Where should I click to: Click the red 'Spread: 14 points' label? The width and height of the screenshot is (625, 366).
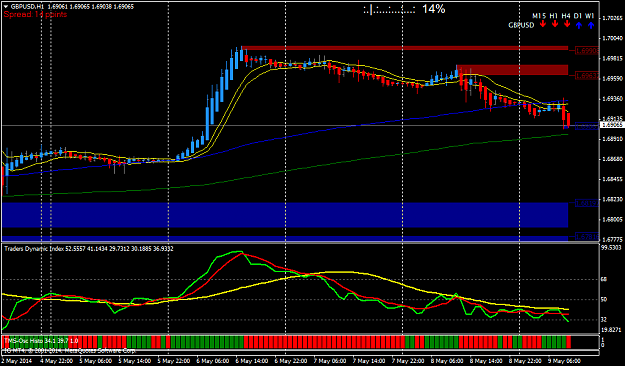(x=35, y=14)
